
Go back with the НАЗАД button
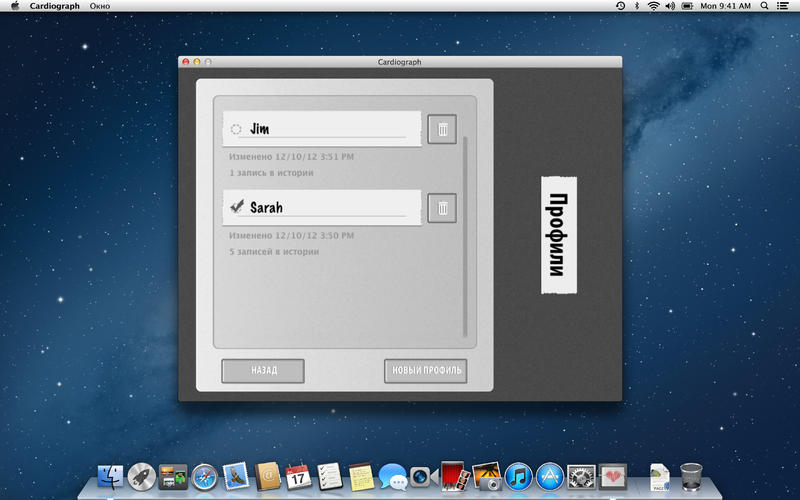click(x=263, y=371)
